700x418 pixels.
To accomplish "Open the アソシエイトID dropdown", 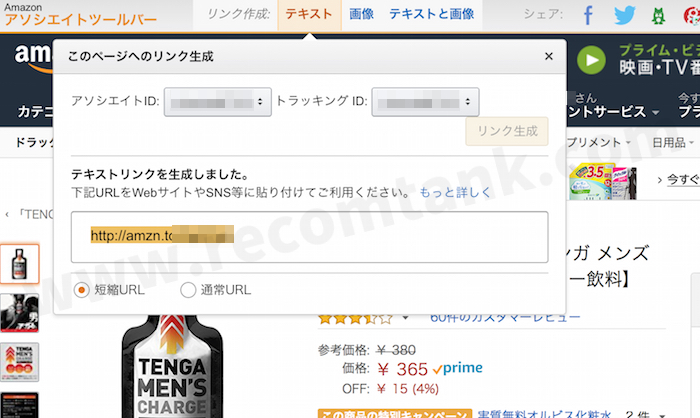I will [x=217, y=102].
